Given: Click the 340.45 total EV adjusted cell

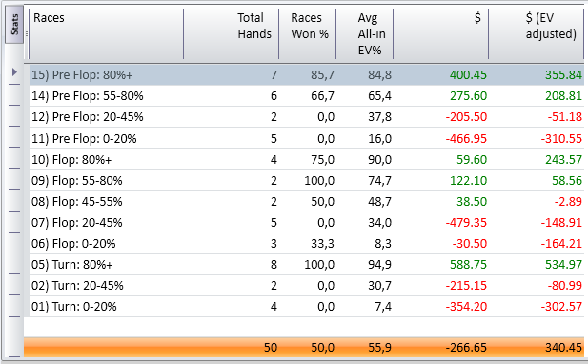Looking at the screenshot, I should tap(563, 348).
